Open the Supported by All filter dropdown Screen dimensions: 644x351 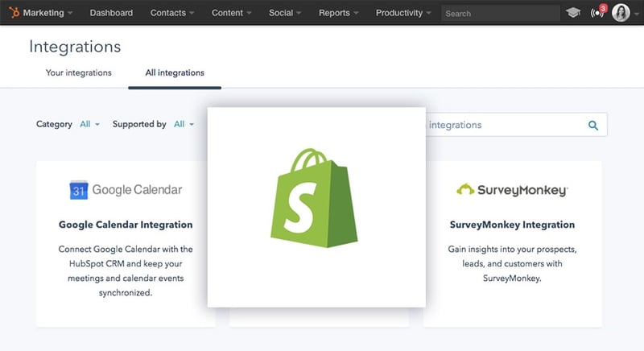184,124
